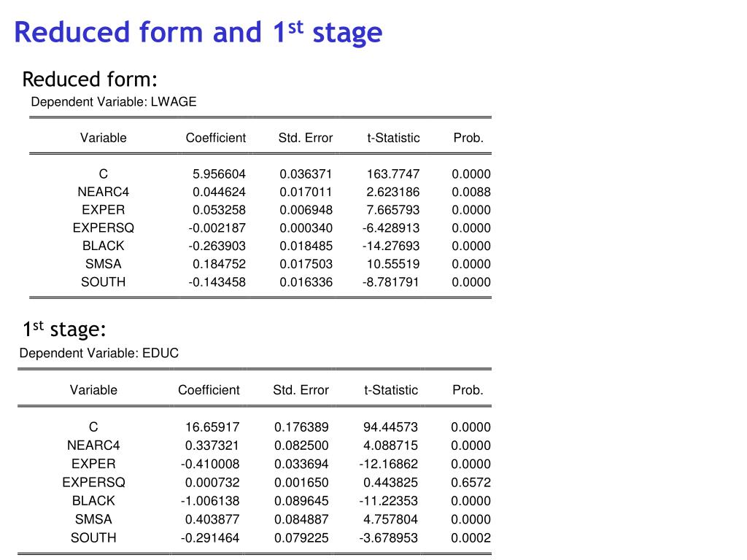This screenshot has height=560, width=747.
Task: Select NEARC4 coefficient 0.044624
Action: pyautogui.click(x=219, y=192)
